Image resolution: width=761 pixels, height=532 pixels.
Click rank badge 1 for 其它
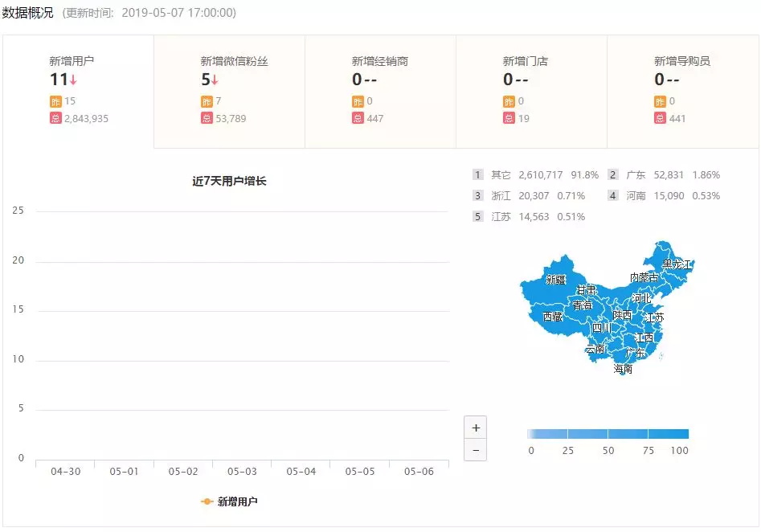(477, 174)
